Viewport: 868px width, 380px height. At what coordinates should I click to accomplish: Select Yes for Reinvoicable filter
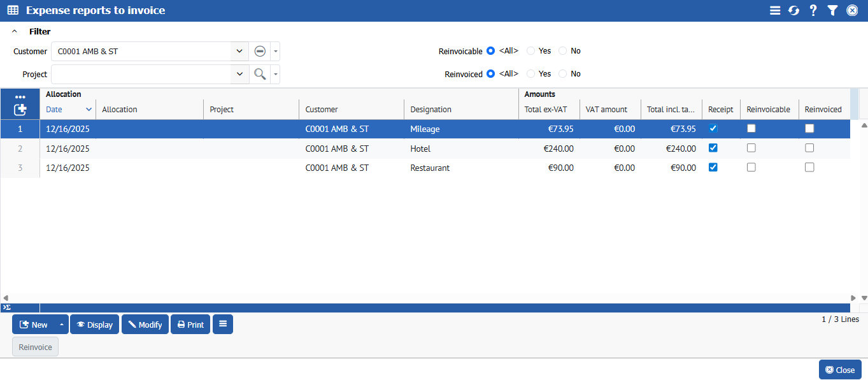click(x=530, y=51)
